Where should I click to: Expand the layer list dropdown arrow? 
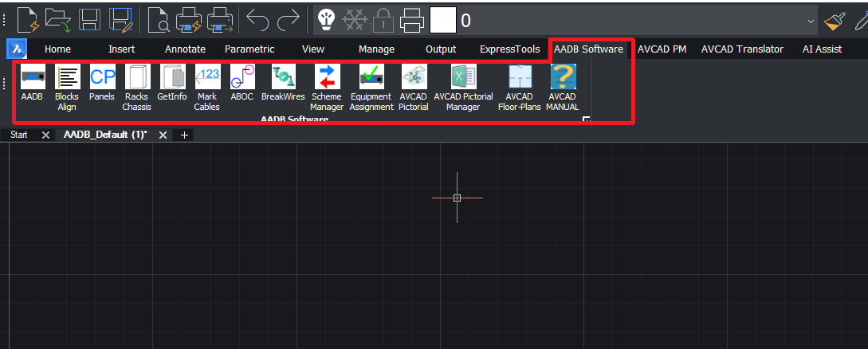[x=811, y=21]
